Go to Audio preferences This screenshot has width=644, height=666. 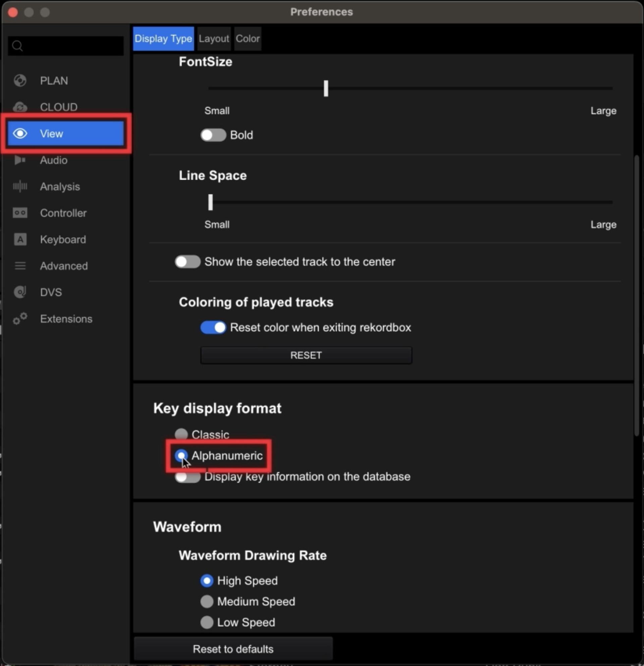click(x=53, y=160)
